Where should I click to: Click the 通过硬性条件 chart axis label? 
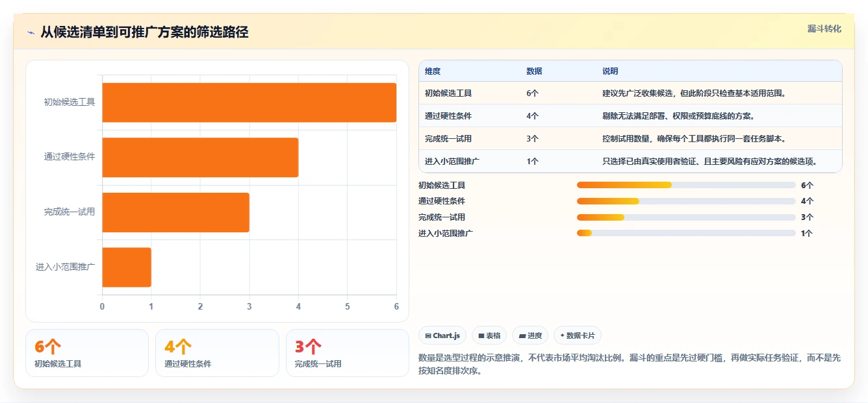[x=70, y=157]
